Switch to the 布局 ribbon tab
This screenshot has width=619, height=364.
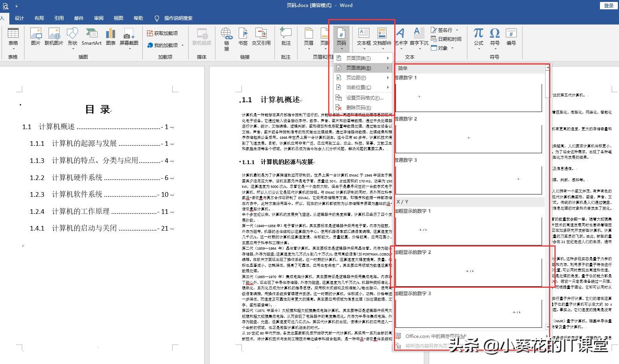[x=39, y=18]
